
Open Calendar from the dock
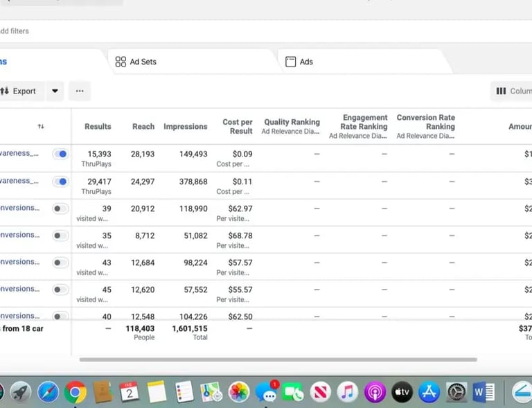(130, 392)
